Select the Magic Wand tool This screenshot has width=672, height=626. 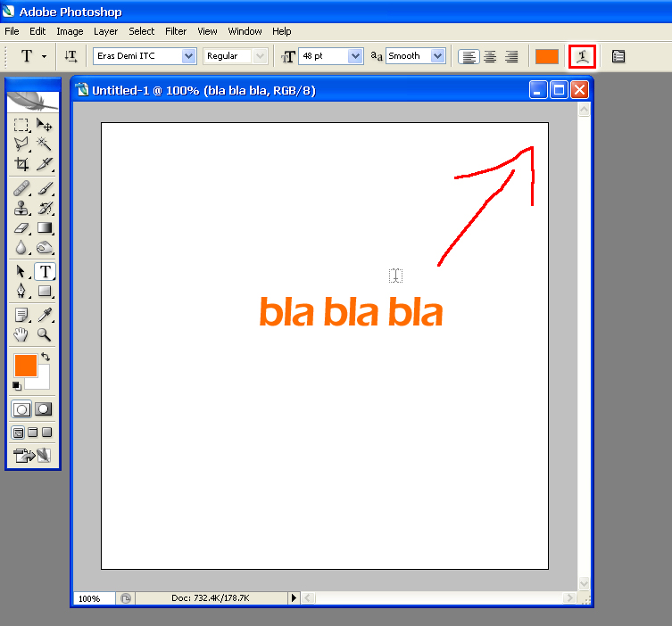point(44,144)
